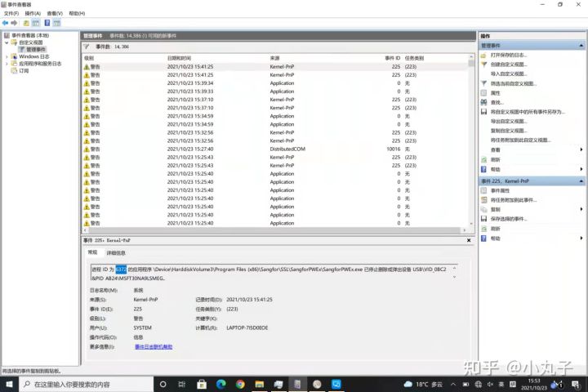
Task: Select 管理事件 in the tree
Action: tap(36, 50)
